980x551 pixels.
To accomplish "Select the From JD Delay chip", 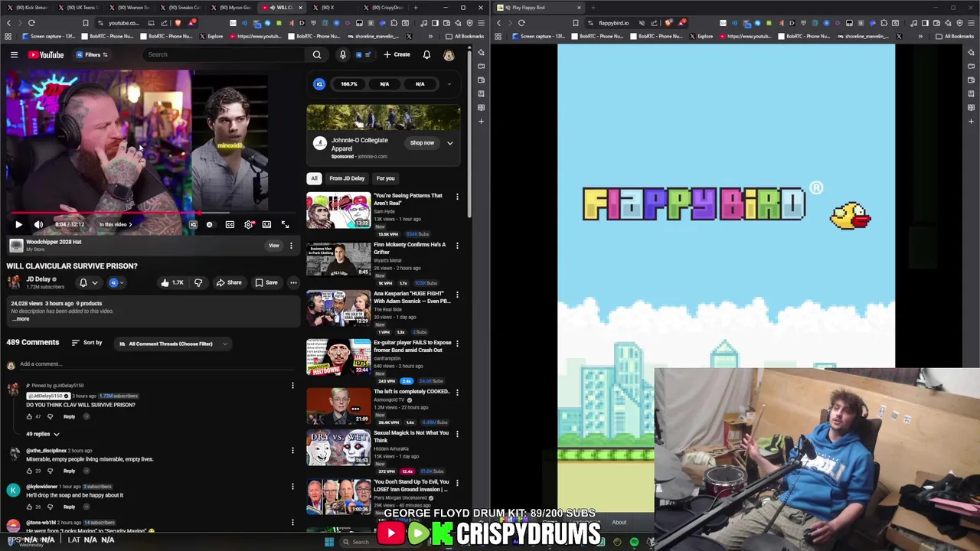I will [347, 178].
